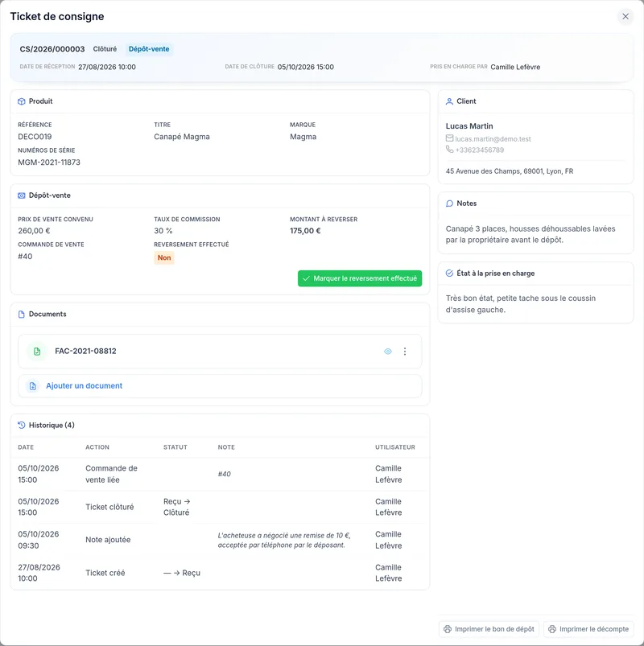
Task: Click the Note ajoutée history row
Action: [x=220, y=540]
